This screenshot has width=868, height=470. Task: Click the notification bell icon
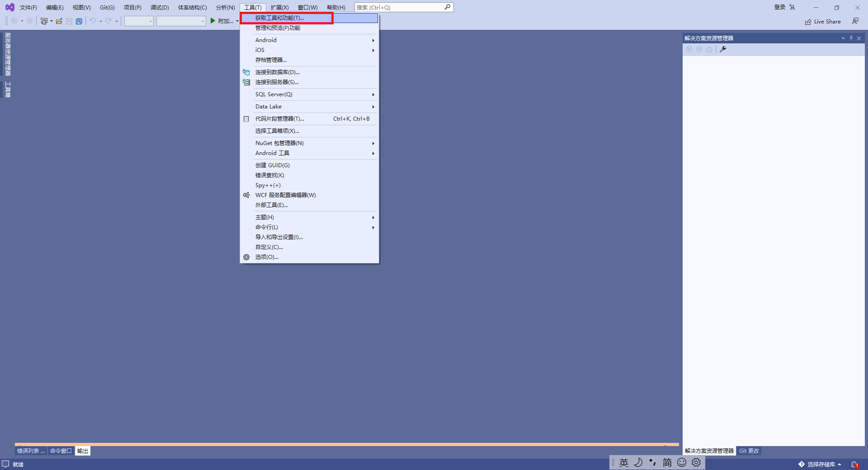[854, 465]
